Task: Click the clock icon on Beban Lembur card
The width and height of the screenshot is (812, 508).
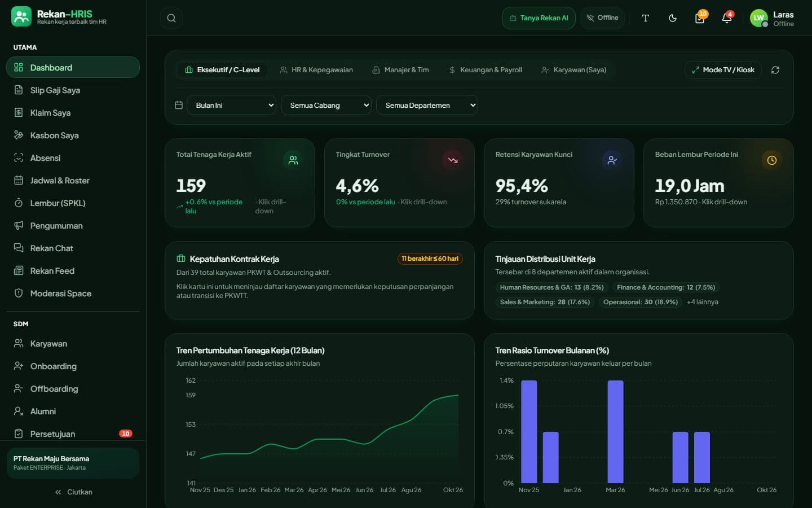Action: point(772,160)
